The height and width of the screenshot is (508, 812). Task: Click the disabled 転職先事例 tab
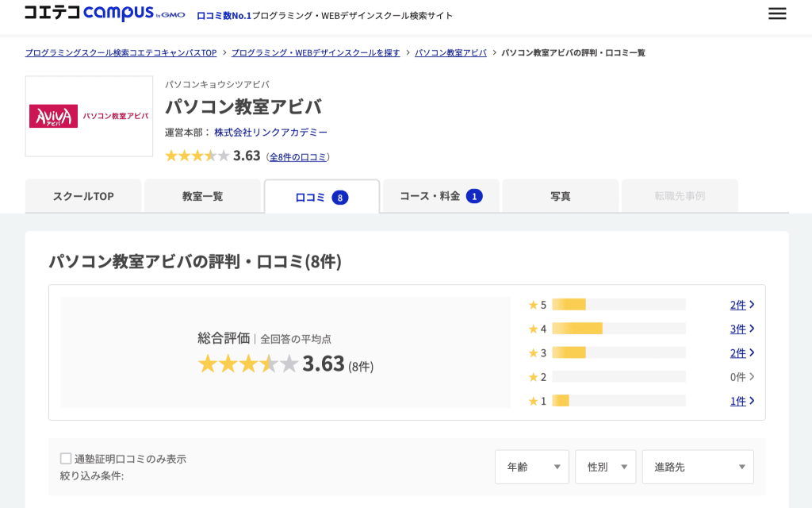click(x=680, y=196)
